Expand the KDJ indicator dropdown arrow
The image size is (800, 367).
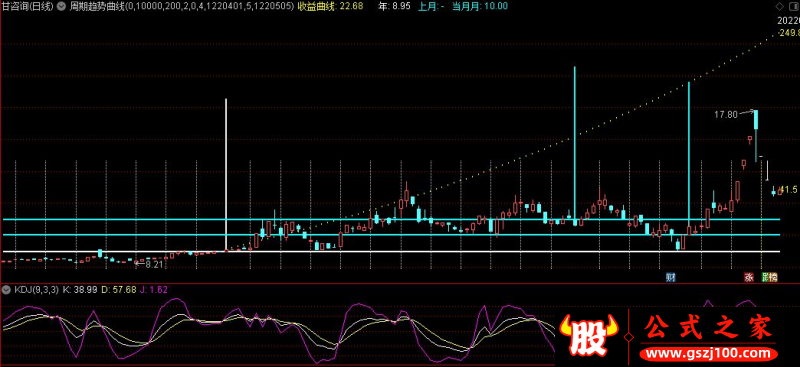coord(7,289)
